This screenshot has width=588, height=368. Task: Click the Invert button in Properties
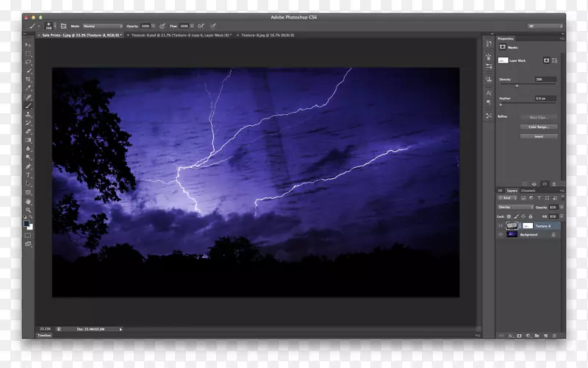pos(538,136)
